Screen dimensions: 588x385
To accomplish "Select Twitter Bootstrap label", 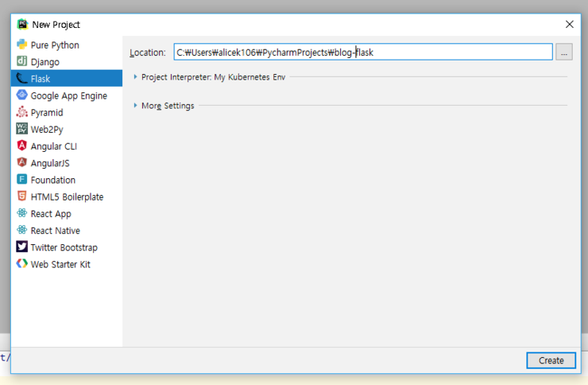I will tap(64, 247).
